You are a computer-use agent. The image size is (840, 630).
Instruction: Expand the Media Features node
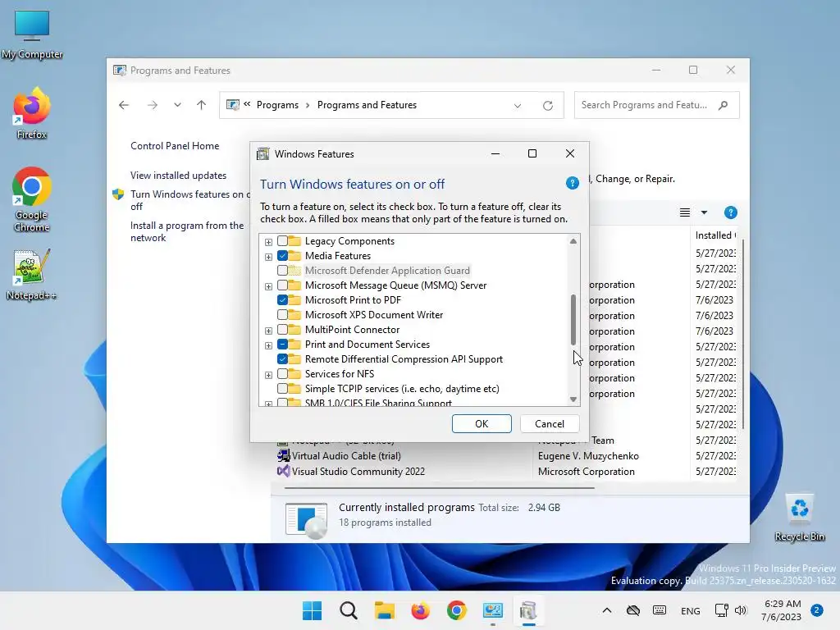[268, 257]
